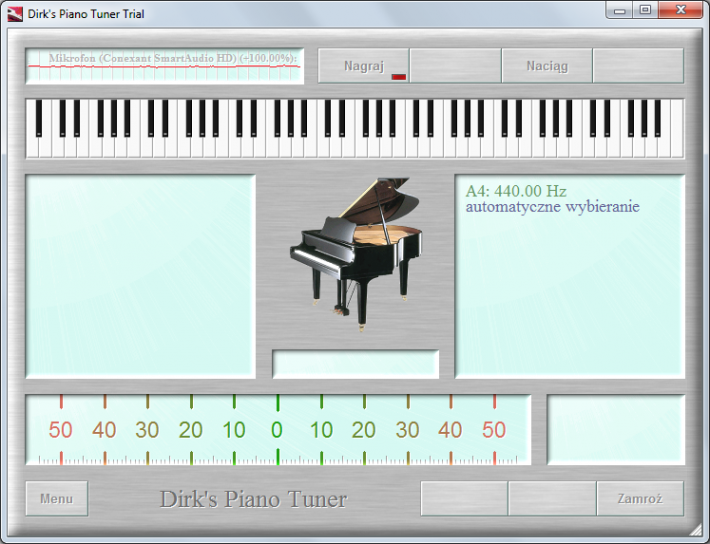Click the Dirk's Piano Tuner title icon

point(15,14)
